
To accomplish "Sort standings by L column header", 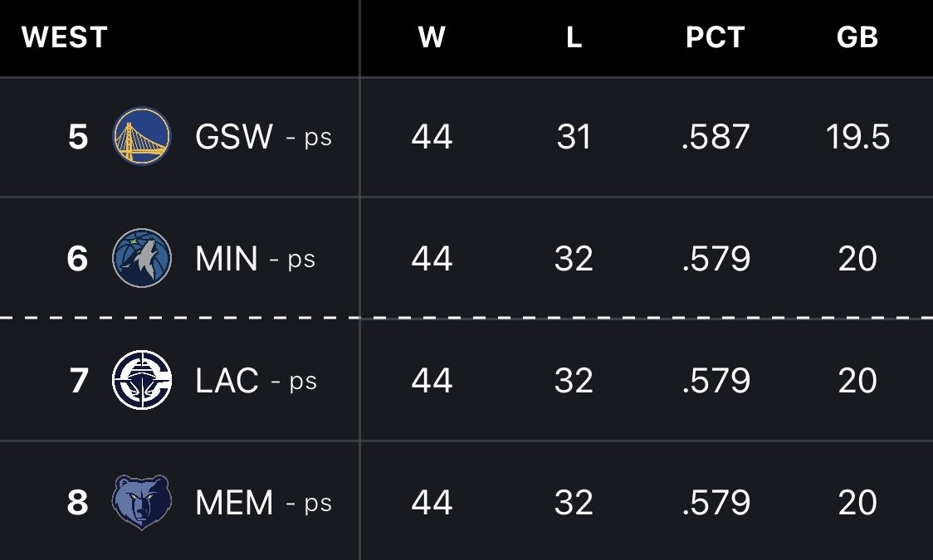I will tap(574, 37).
